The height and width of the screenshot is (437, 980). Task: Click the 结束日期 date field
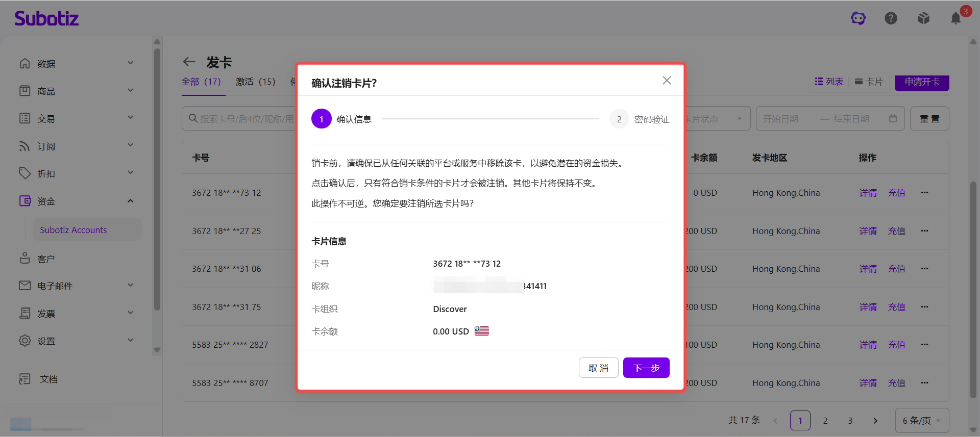coord(852,118)
